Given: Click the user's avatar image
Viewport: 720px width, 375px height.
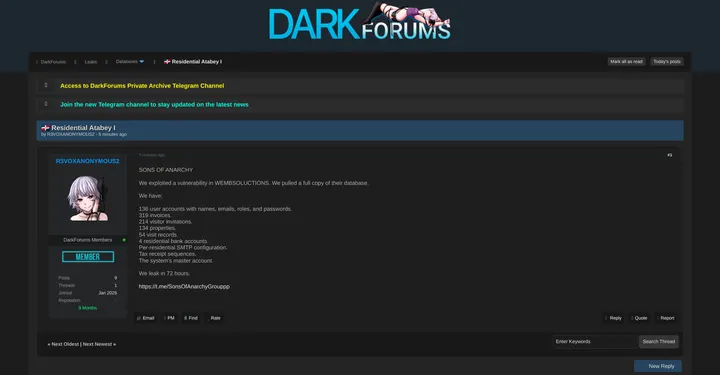Looking at the screenshot, I should pos(88,198).
